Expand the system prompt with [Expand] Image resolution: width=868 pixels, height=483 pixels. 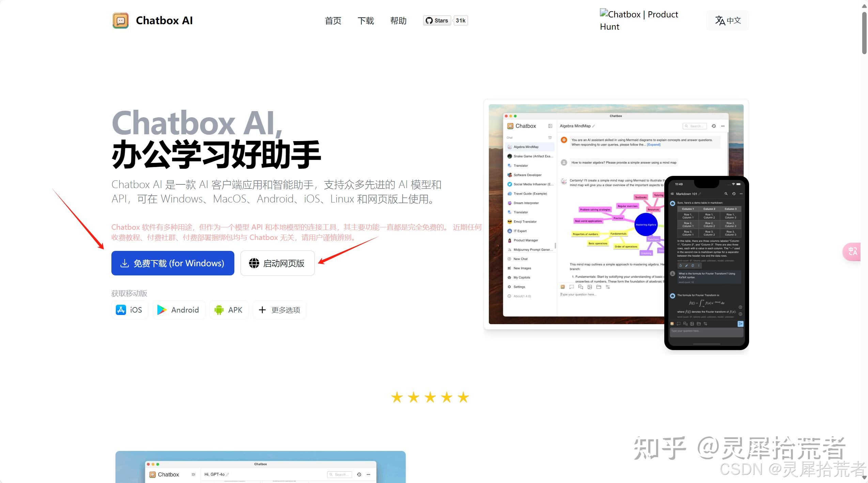(653, 144)
